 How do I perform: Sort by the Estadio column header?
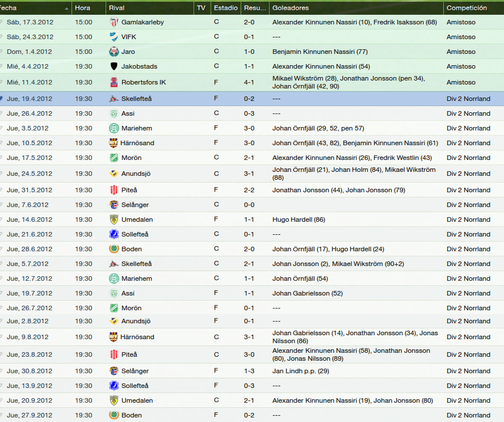[226, 8]
